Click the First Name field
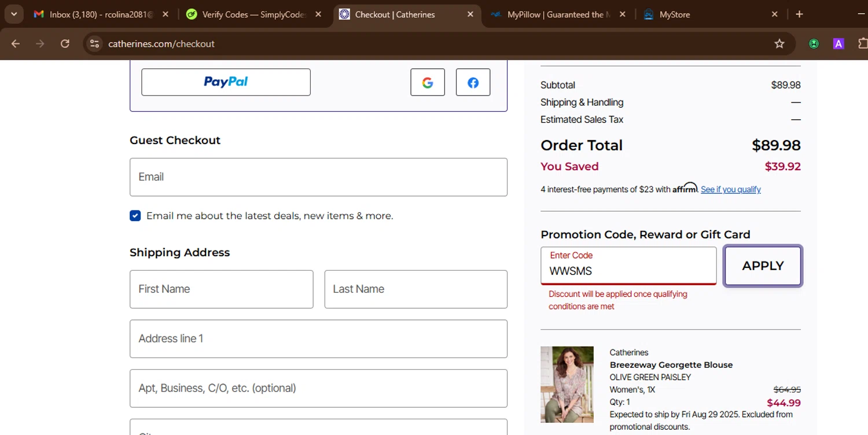The image size is (868, 435). 221,289
